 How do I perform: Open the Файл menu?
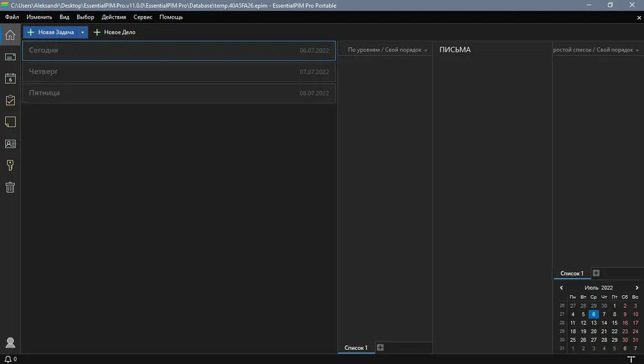point(12,17)
